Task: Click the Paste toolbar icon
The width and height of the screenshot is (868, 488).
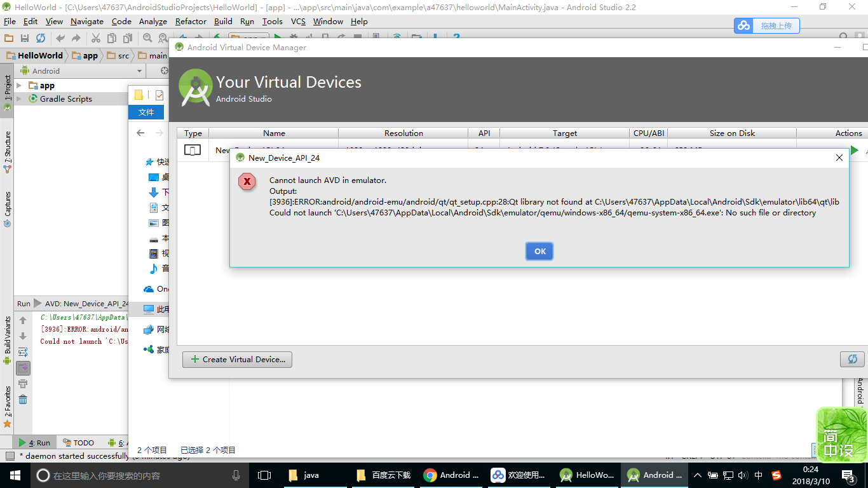Action: click(x=126, y=39)
